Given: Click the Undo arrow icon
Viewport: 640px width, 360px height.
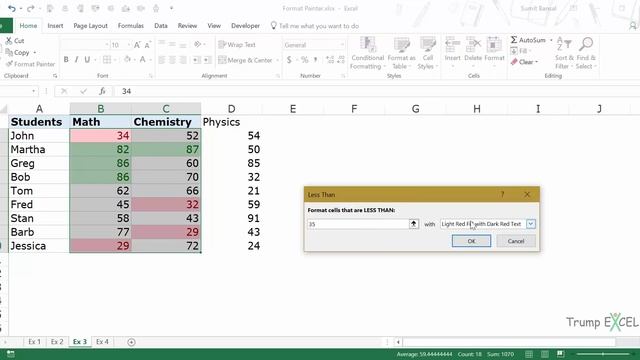Looking at the screenshot, I should pos(12,9).
